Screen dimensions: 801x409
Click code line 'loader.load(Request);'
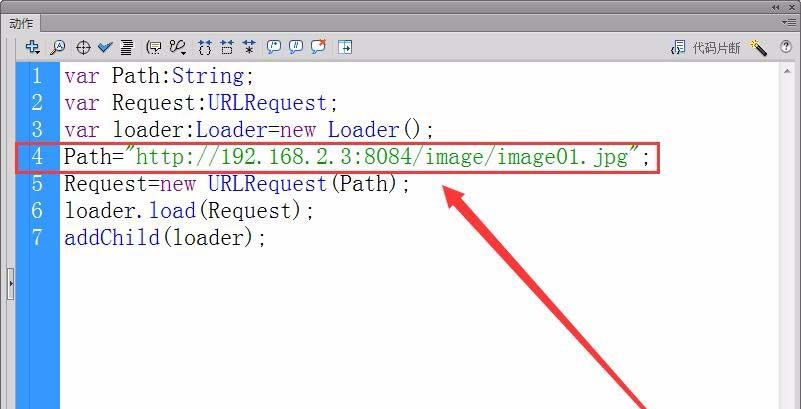[x=189, y=211]
